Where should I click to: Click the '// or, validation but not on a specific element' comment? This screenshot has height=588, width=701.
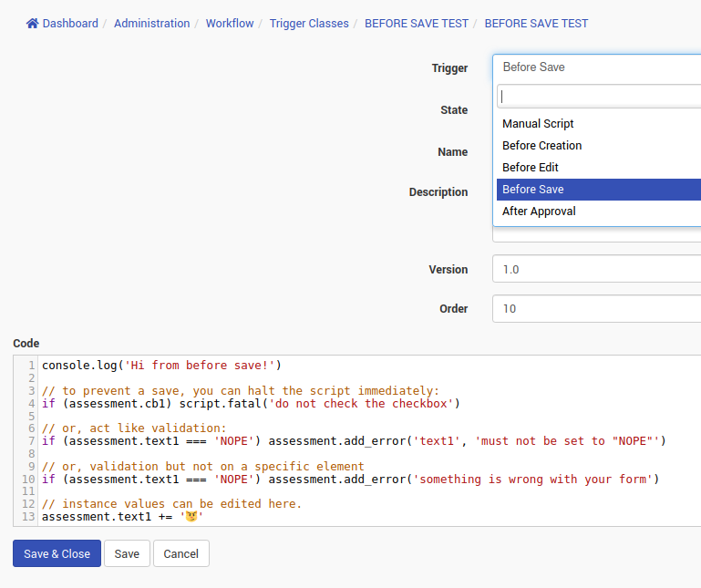click(x=203, y=466)
